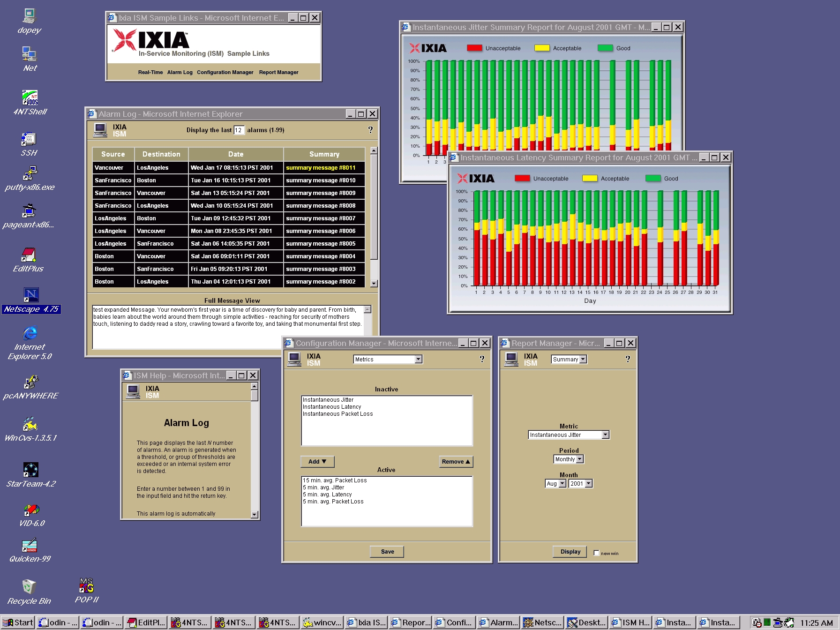Open the Metrics dropdown in Configuration Manager
The height and width of the screenshot is (630, 840).
pyautogui.click(x=388, y=359)
